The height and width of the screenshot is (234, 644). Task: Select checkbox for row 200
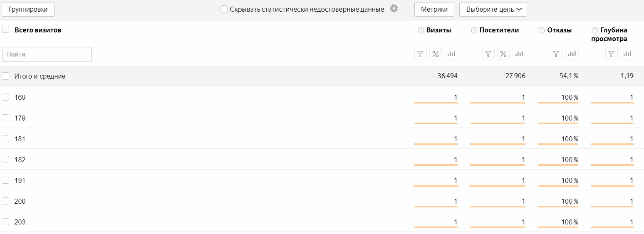[5, 201]
